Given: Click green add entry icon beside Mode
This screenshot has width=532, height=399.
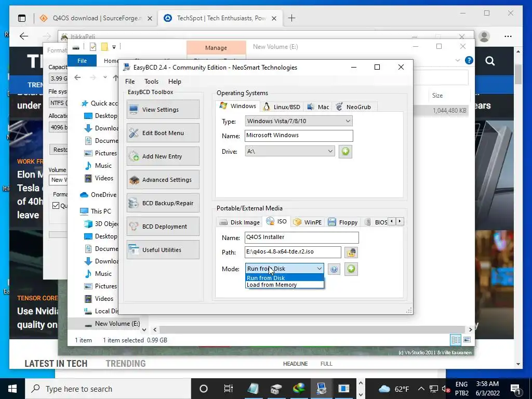Looking at the screenshot, I should pos(351,269).
